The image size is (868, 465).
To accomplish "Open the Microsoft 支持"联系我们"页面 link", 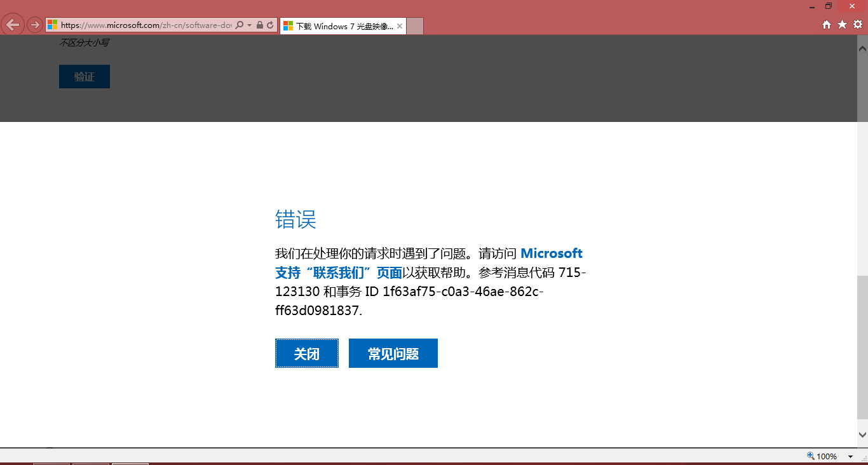I will click(x=429, y=263).
